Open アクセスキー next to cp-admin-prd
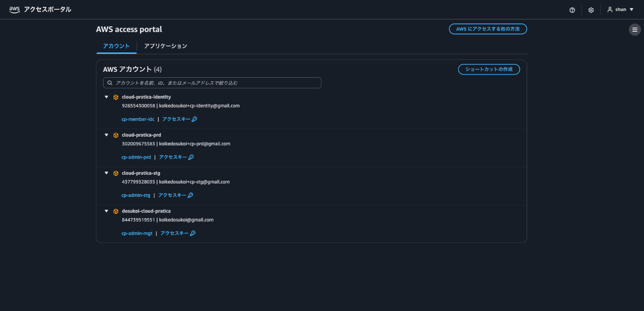Viewport: 644px width, 311px height. pos(176,157)
